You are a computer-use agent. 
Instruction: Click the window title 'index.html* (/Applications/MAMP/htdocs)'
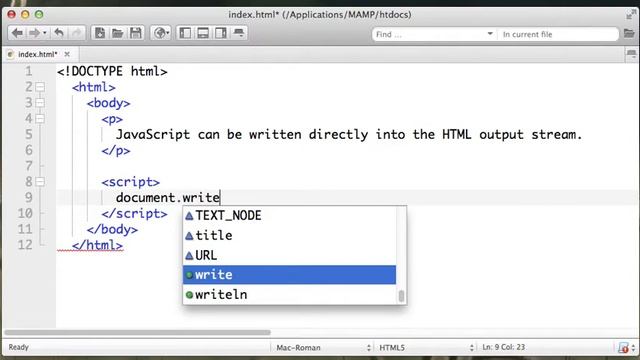click(x=320, y=15)
